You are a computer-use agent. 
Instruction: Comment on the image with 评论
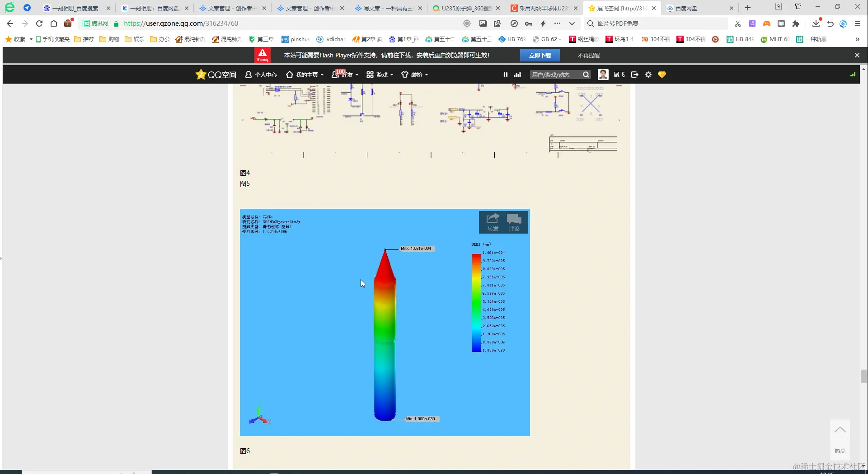tap(514, 222)
